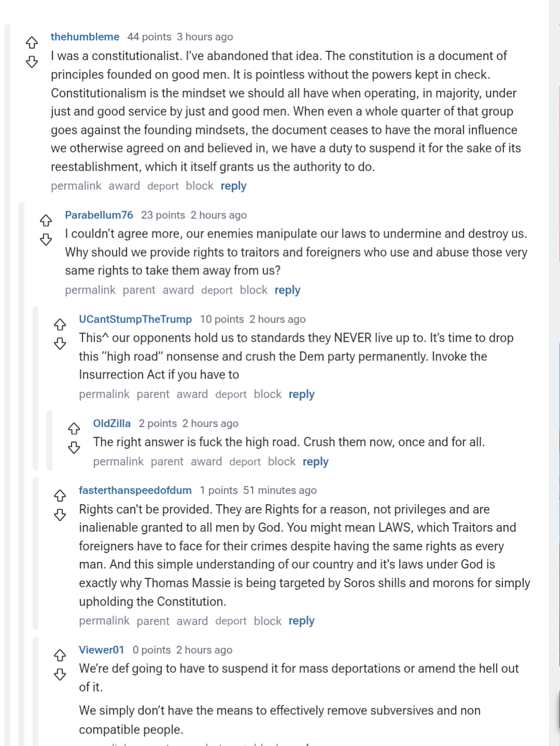
Task: Downvote fasterthanspeedofdum's comment
Action: (60, 515)
